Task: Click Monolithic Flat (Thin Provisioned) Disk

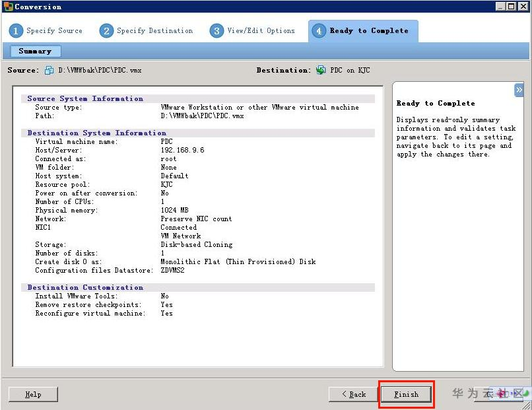Action: [x=238, y=261]
